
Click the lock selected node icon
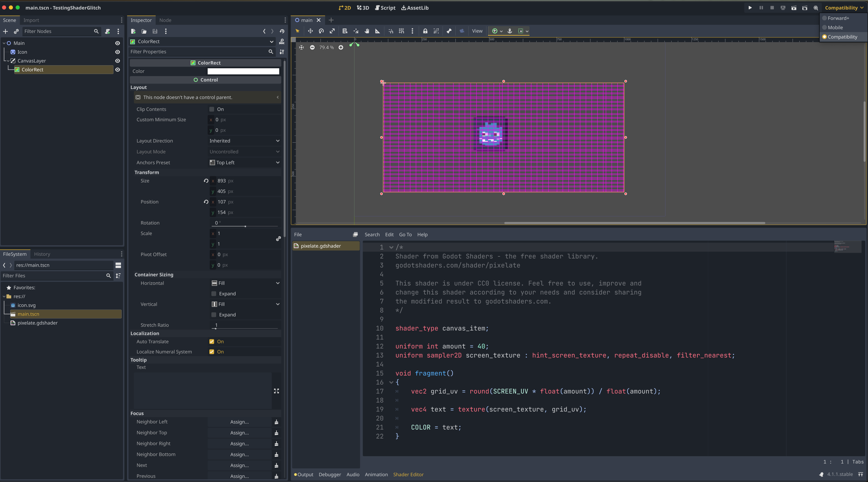pos(425,31)
